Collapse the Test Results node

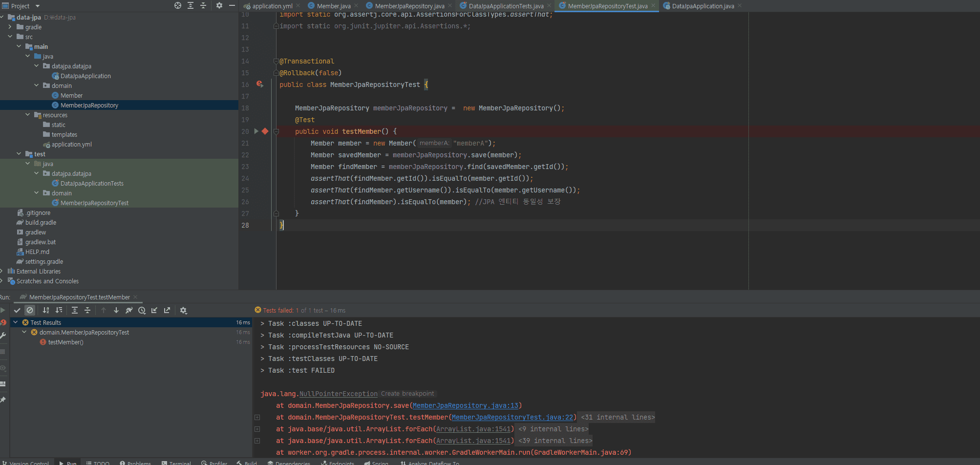point(16,322)
